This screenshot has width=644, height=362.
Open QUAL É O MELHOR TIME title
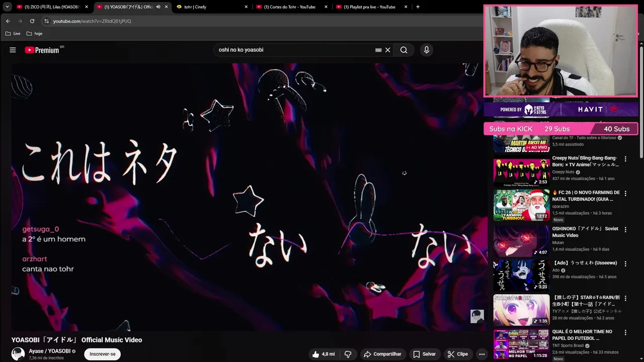(582, 335)
